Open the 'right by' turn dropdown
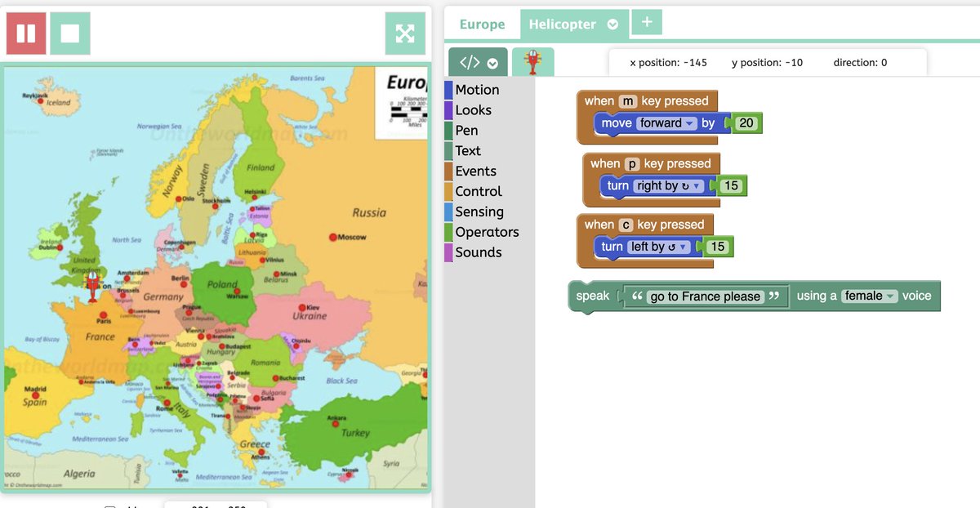This screenshot has height=508, width=980. point(668,186)
